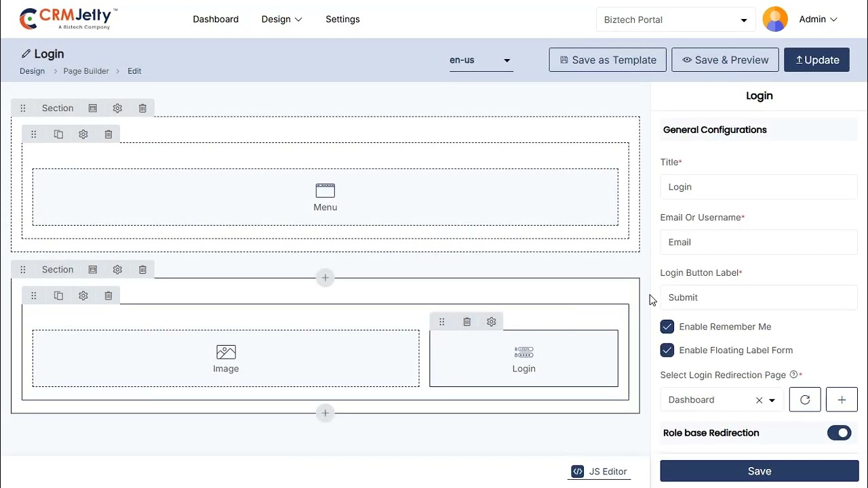The height and width of the screenshot is (488, 868).
Task: Go to Settings in top navigation
Action: click(342, 19)
